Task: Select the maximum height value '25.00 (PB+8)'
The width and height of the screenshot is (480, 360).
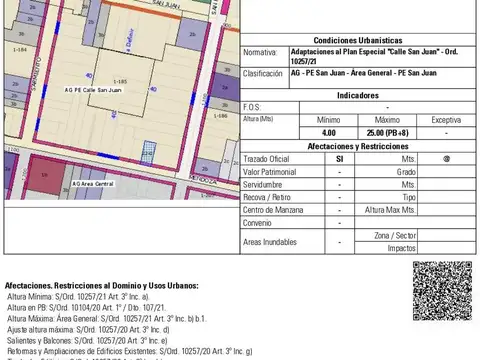Action: point(387,133)
